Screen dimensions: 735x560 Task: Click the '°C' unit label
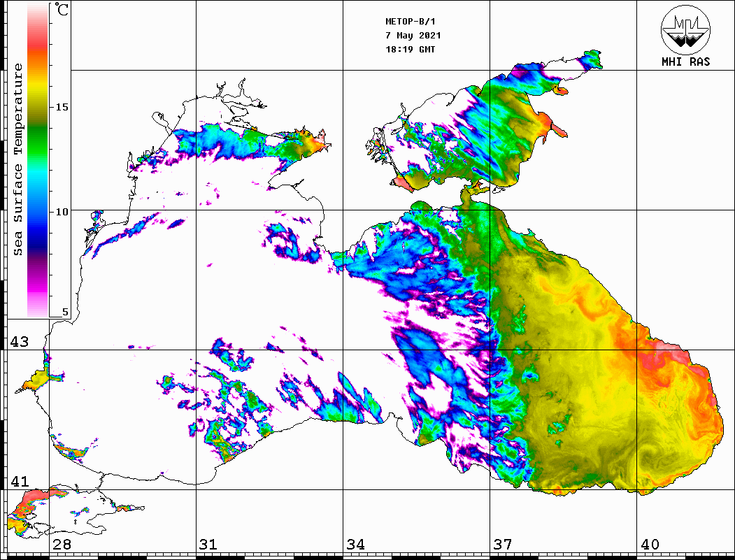coord(61,9)
